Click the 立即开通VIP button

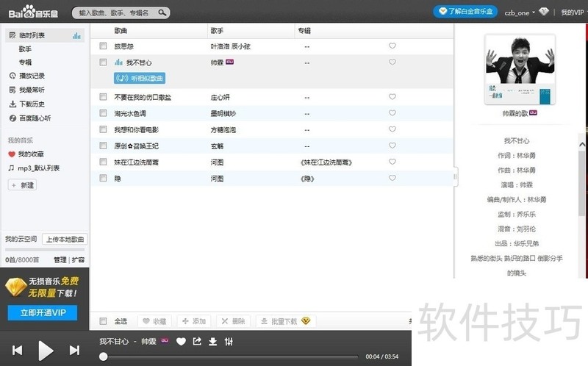click(43, 313)
